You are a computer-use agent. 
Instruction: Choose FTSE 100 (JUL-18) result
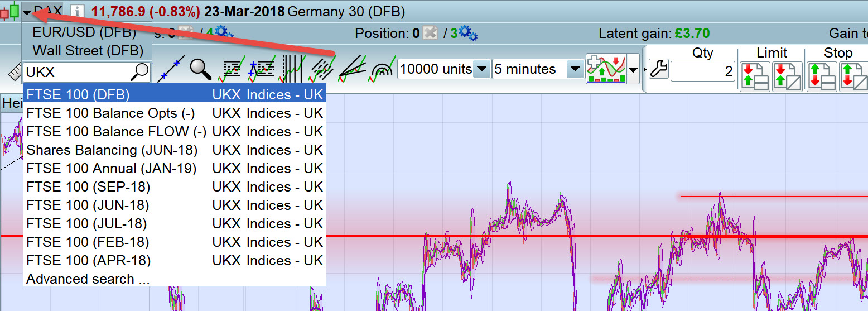point(175,224)
